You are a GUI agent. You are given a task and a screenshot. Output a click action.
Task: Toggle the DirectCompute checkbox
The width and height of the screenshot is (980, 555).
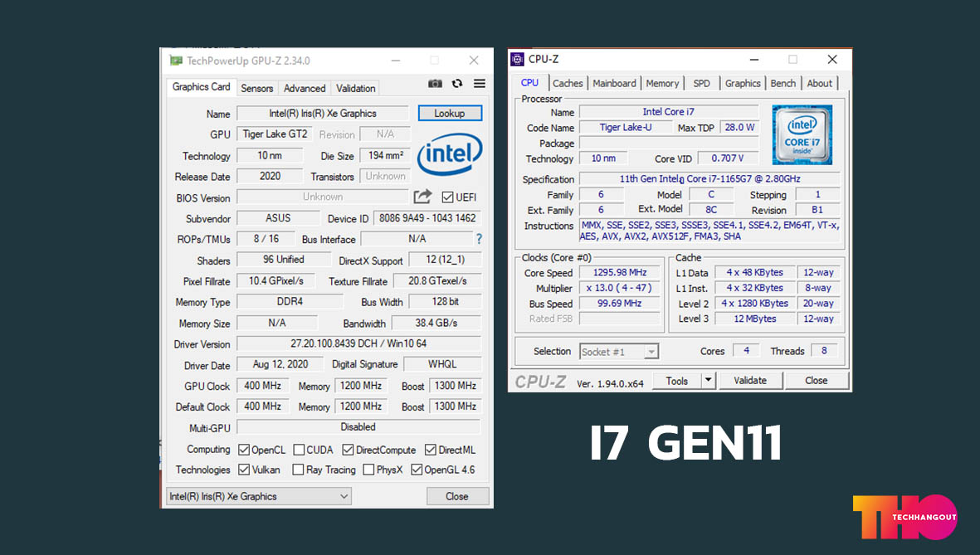point(349,450)
